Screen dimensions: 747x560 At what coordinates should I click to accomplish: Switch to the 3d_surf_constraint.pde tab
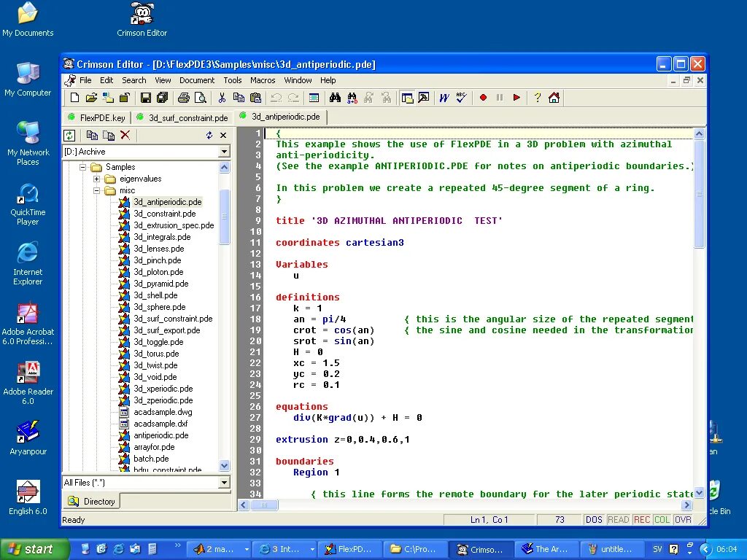coord(182,117)
